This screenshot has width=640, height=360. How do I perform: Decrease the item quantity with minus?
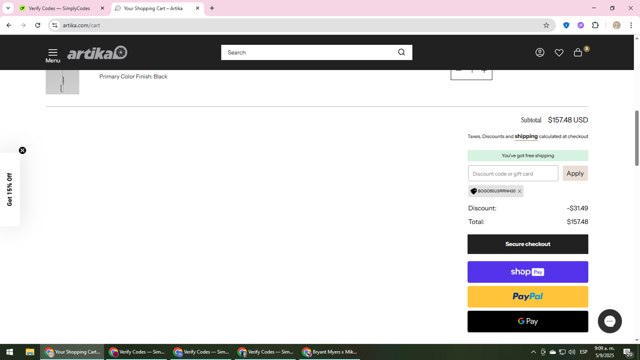459,71
